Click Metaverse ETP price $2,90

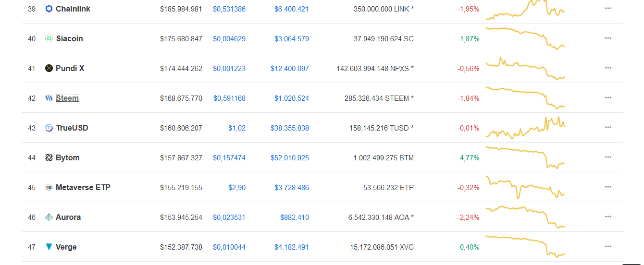[x=237, y=188]
